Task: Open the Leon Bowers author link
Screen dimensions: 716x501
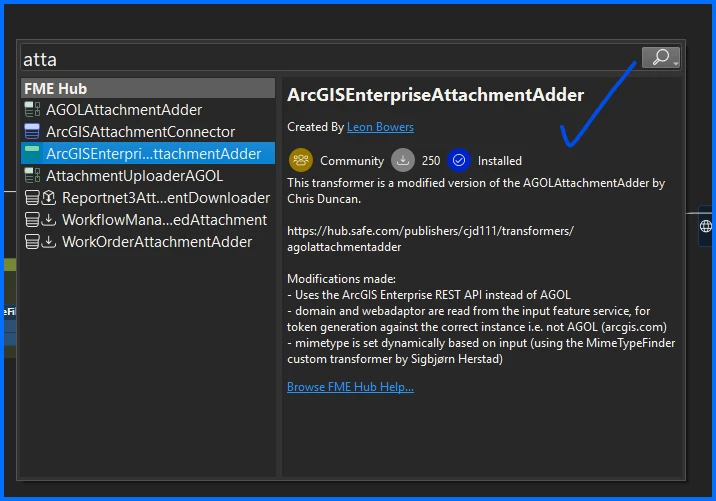Action: point(380,127)
